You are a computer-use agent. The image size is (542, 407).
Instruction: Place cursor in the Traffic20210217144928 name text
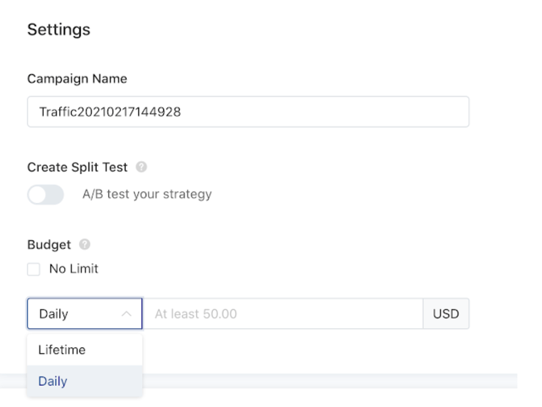point(110,112)
